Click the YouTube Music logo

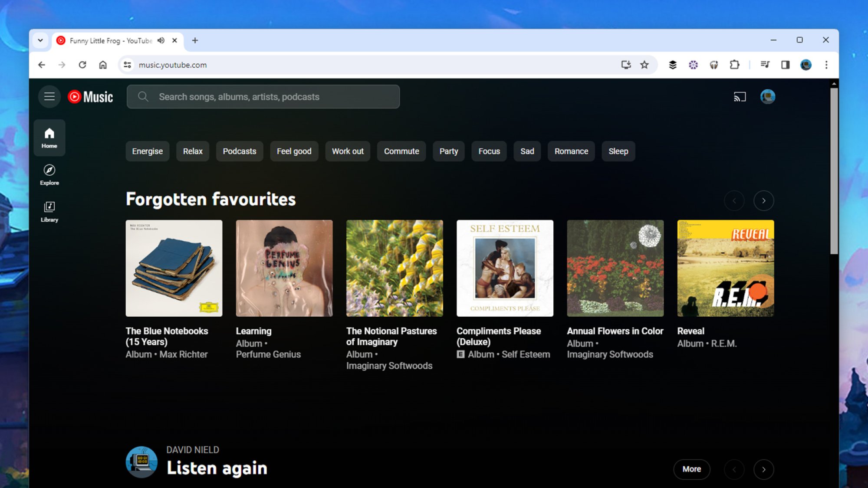tap(90, 97)
